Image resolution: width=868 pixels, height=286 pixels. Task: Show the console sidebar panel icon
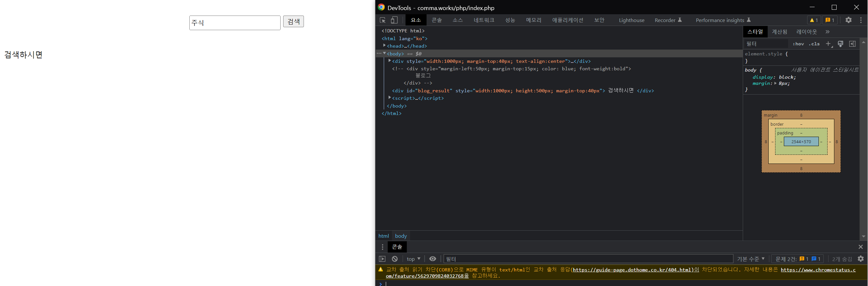tap(382, 259)
